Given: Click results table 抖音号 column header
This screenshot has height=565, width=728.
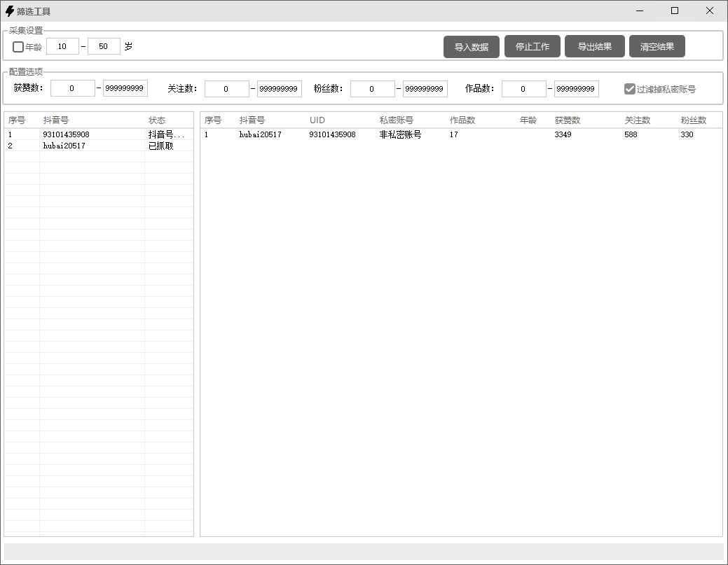Looking at the screenshot, I should click(x=270, y=120).
